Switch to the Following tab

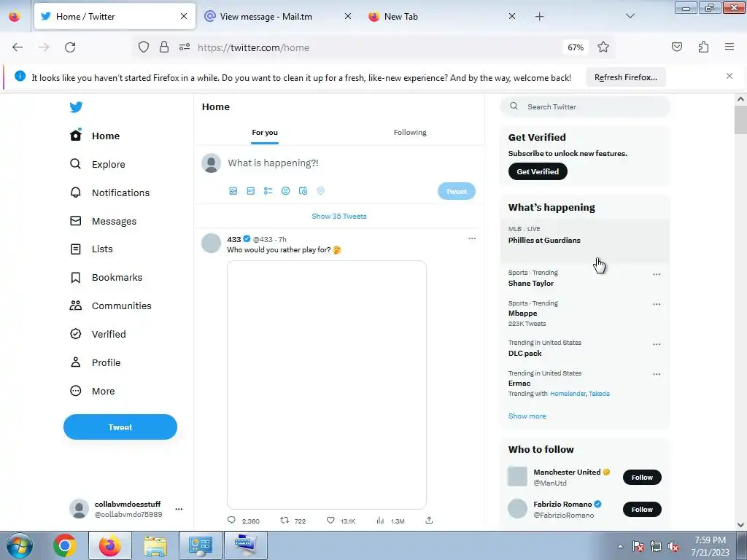(x=410, y=133)
